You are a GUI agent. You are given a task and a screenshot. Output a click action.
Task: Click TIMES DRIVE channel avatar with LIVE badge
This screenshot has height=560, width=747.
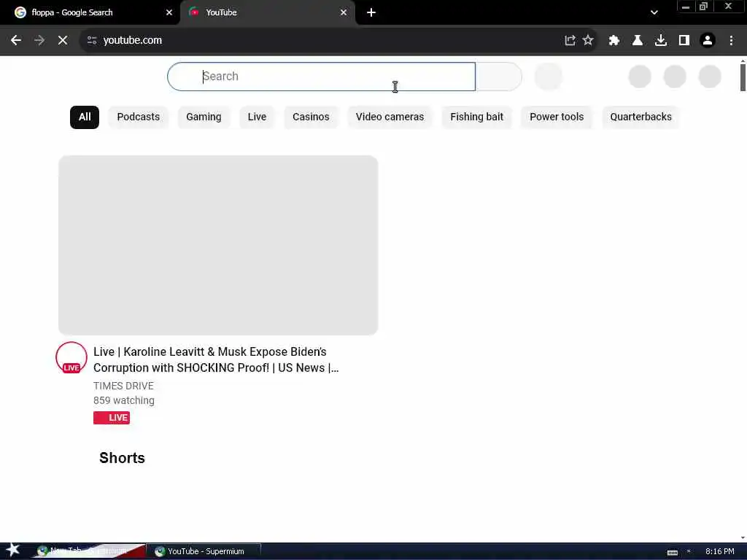[71, 357]
